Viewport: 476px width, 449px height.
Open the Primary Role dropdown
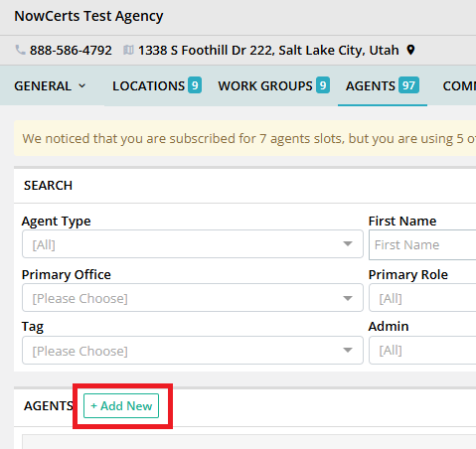(x=422, y=298)
